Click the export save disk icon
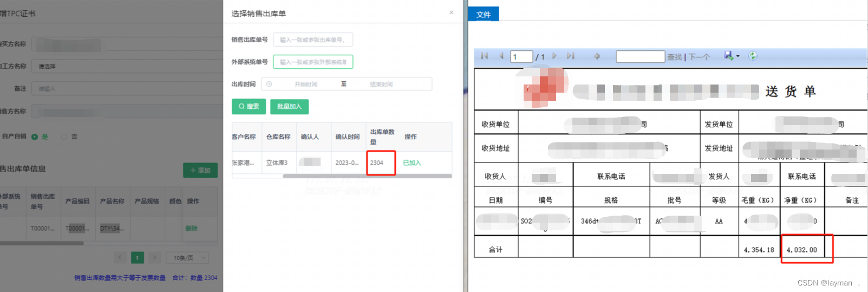 point(729,56)
